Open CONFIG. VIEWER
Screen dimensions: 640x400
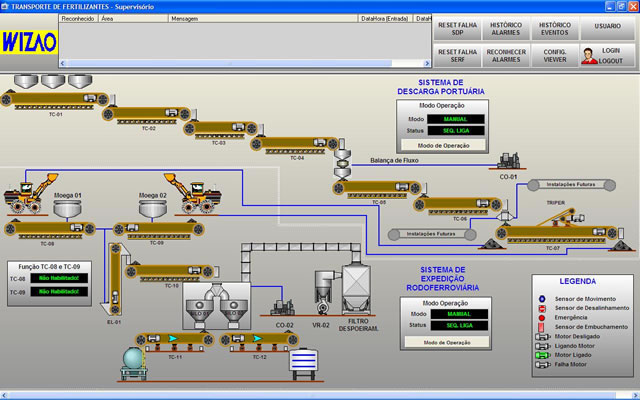point(554,56)
